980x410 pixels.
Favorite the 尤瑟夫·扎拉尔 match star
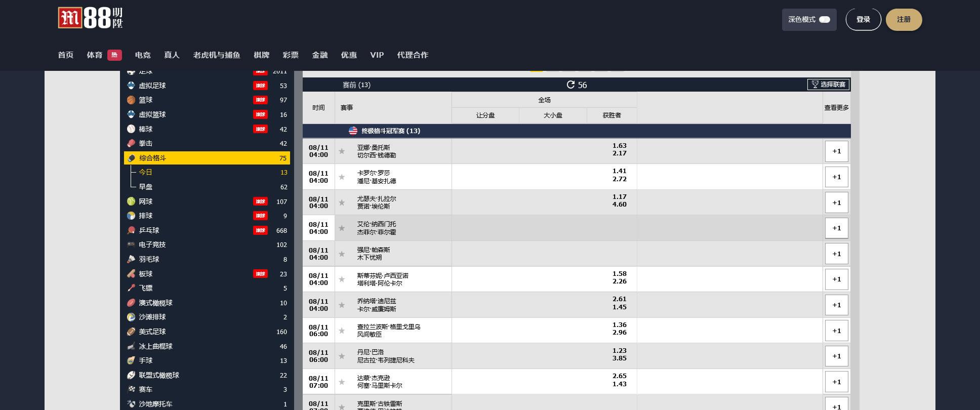[342, 202]
